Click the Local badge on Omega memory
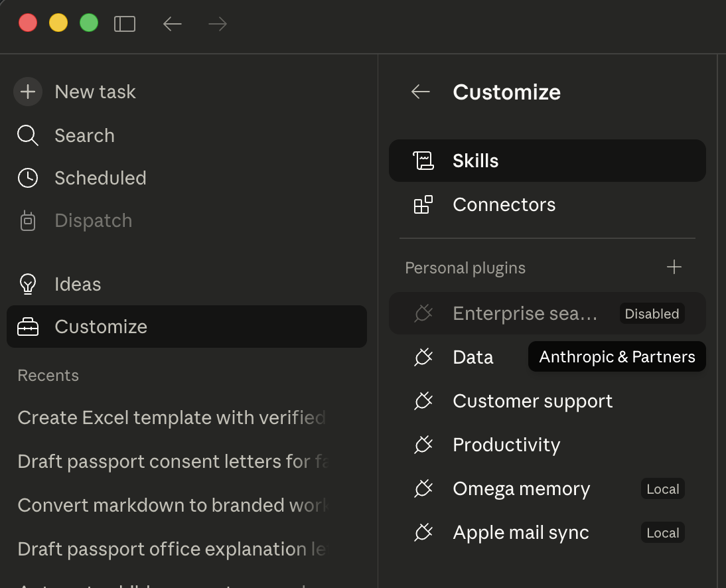Image resolution: width=726 pixels, height=588 pixels. click(662, 488)
